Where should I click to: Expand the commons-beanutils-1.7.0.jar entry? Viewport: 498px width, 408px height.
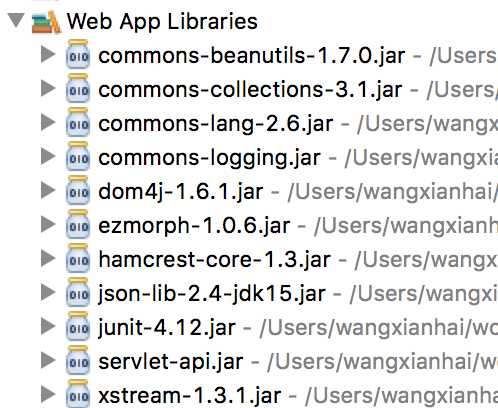coord(48,54)
